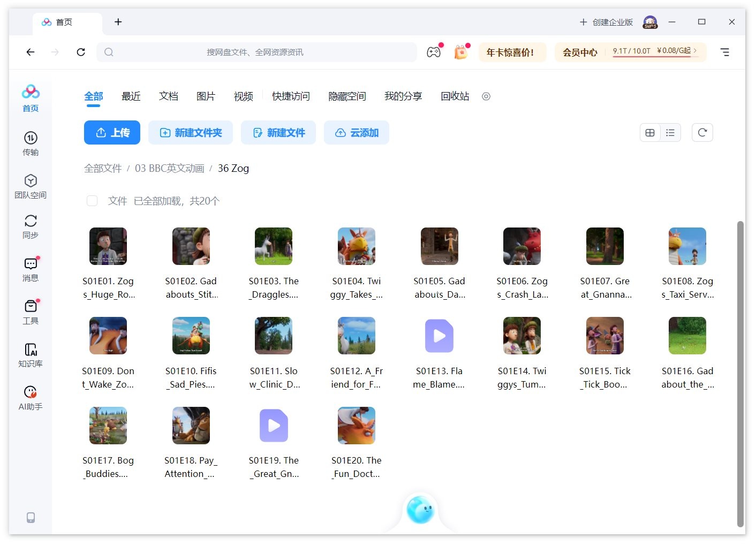Viewport: 756px width, 546px height.
Task: Click the game controller icon
Action: (434, 52)
